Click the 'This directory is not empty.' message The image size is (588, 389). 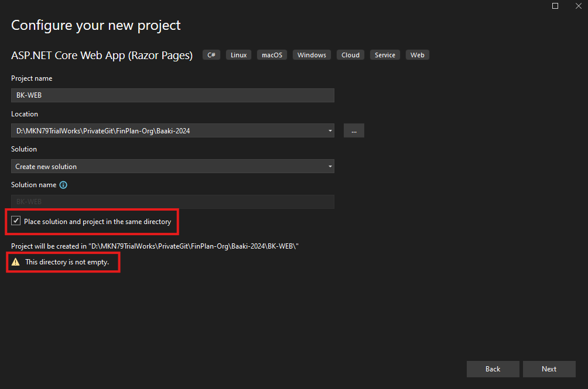(x=67, y=262)
